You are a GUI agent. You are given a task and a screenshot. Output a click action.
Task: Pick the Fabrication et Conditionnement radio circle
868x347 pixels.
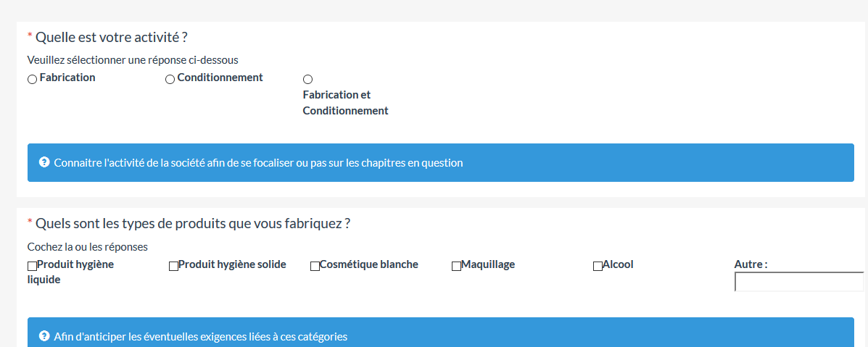click(x=307, y=79)
